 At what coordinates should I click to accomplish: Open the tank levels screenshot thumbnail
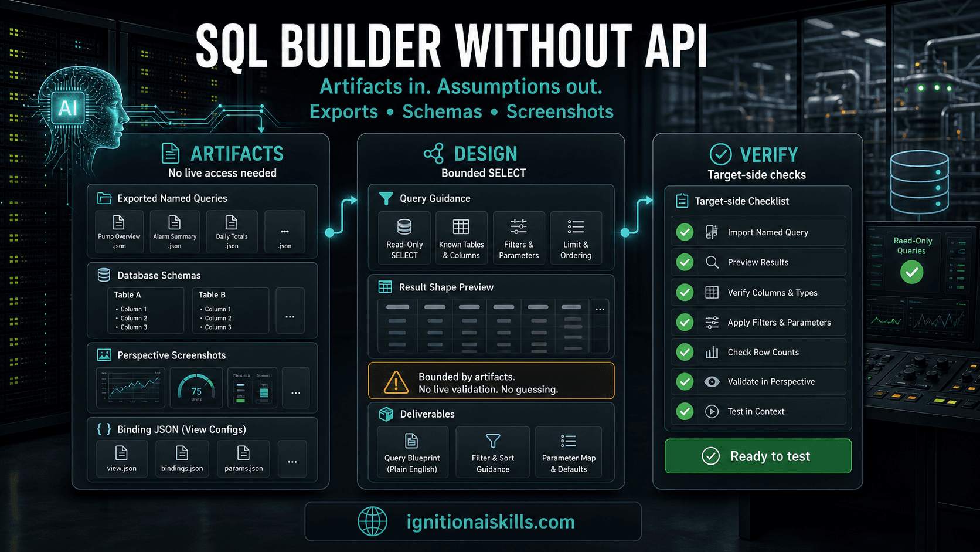pyautogui.click(x=252, y=388)
